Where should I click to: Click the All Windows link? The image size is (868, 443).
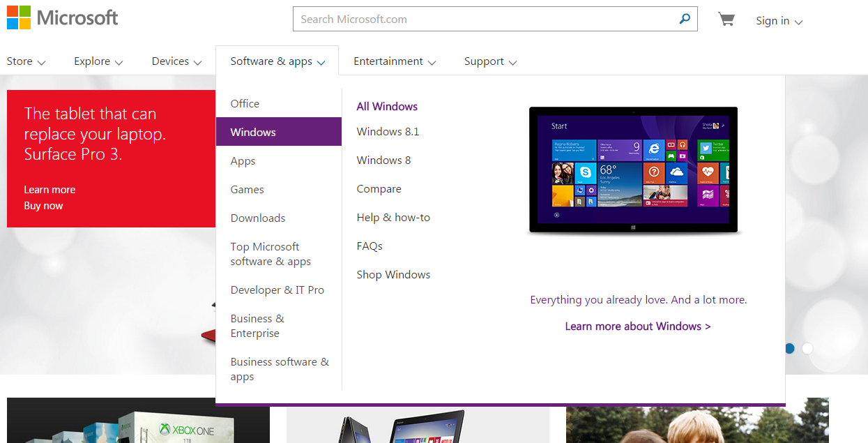pyautogui.click(x=387, y=107)
